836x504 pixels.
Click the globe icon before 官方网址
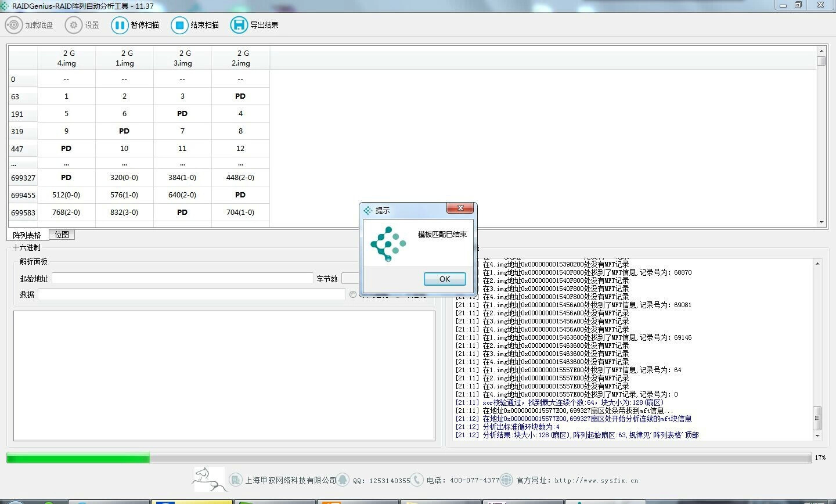[506, 480]
